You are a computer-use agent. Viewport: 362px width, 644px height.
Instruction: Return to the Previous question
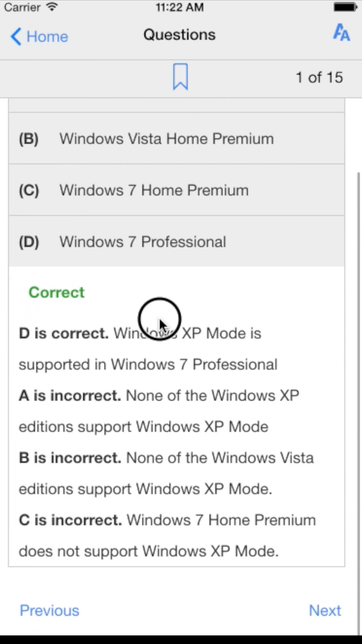(x=49, y=610)
